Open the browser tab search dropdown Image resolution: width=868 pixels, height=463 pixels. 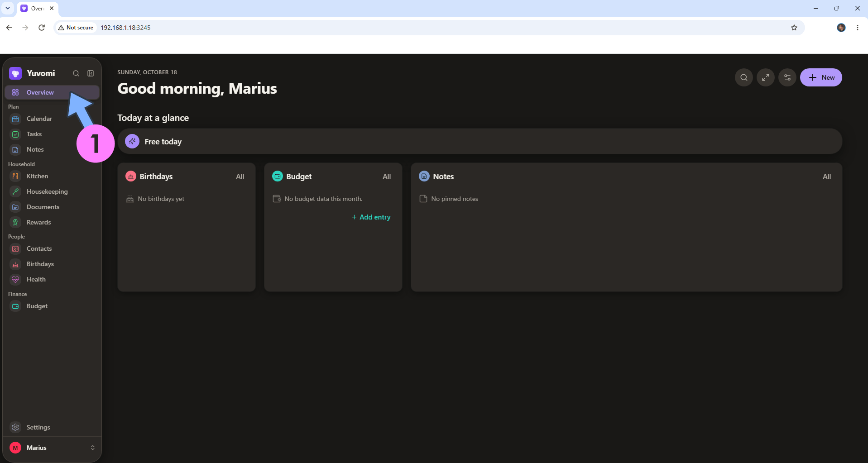pyautogui.click(x=8, y=8)
